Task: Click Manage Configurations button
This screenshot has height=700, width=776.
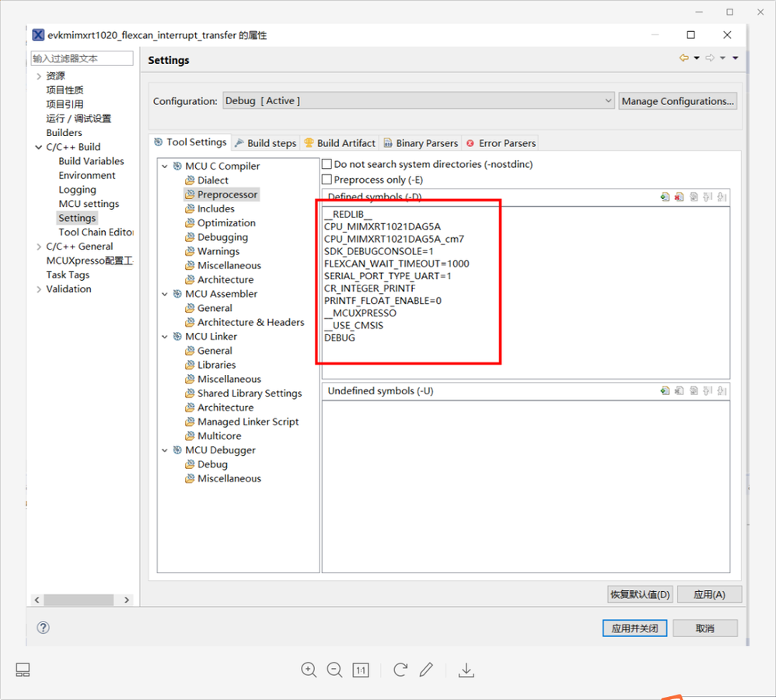Action: (677, 101)
